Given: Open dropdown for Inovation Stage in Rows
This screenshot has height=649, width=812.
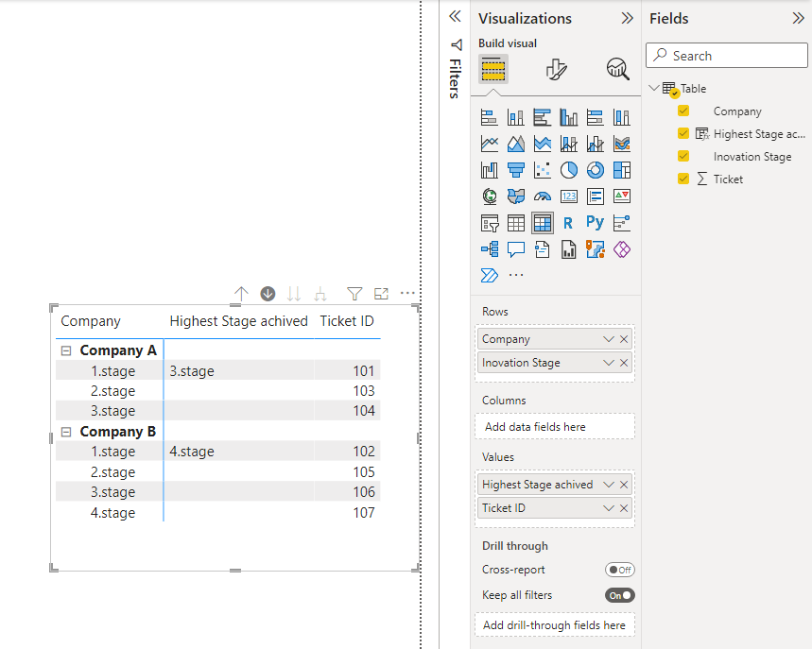Looking at the screenshot, I should coord(609,363).
